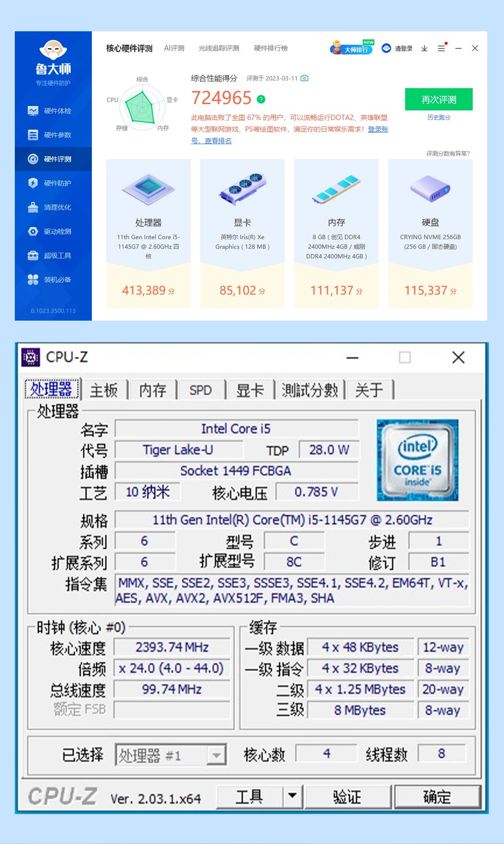Select 硬件防护 shield icon

[33, 183]
